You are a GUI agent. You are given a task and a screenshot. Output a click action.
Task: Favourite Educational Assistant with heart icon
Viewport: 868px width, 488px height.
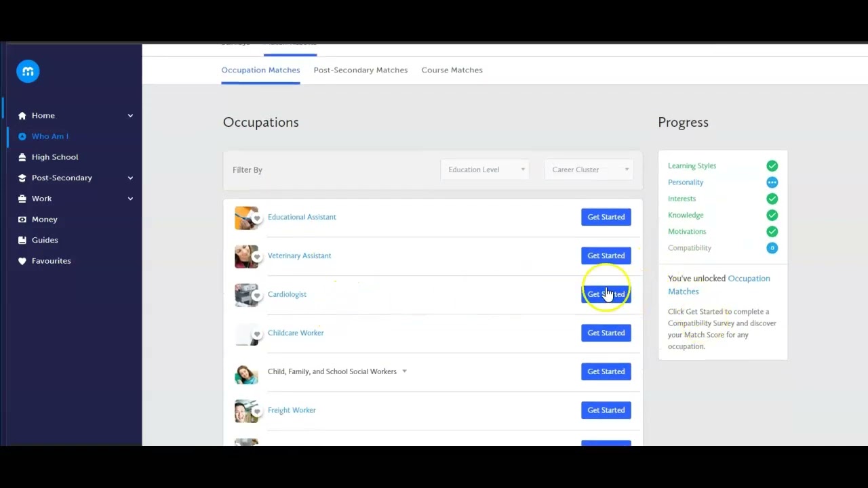(x=257, y=218)
